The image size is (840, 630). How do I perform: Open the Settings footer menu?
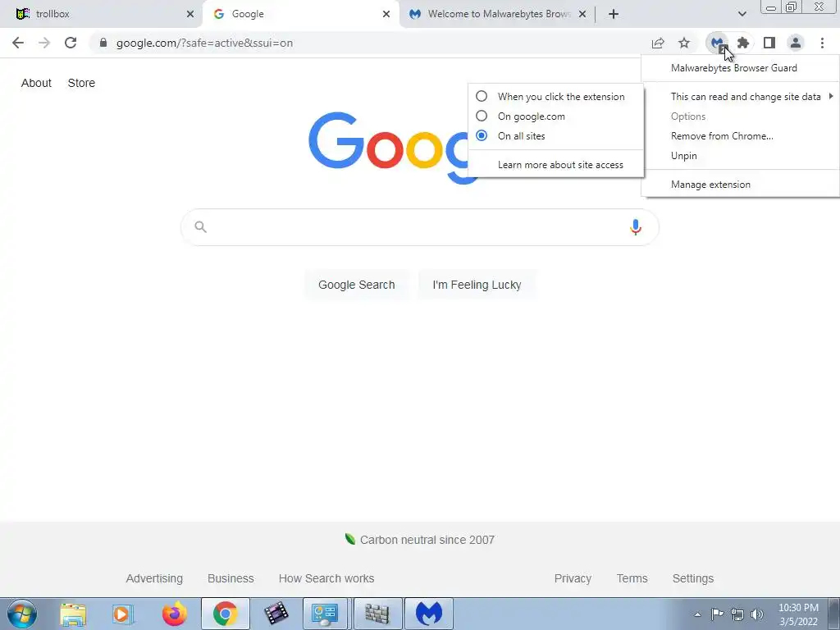pyautogui.click(x=692, y=578)
